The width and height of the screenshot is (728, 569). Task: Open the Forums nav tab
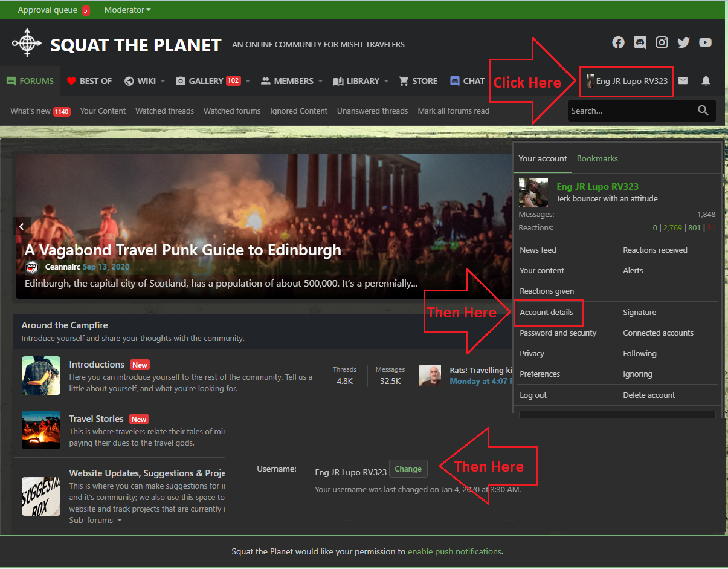[30, 81]
